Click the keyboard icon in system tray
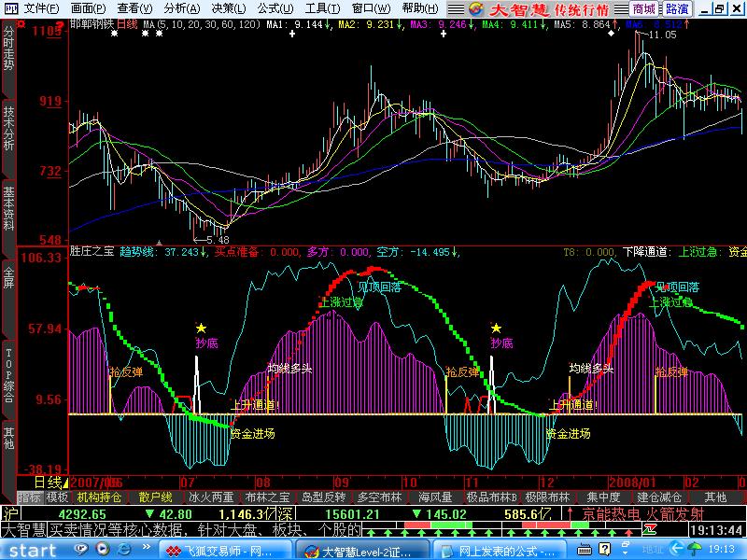This screenshot has height=560, width=747. click(585, 550)
